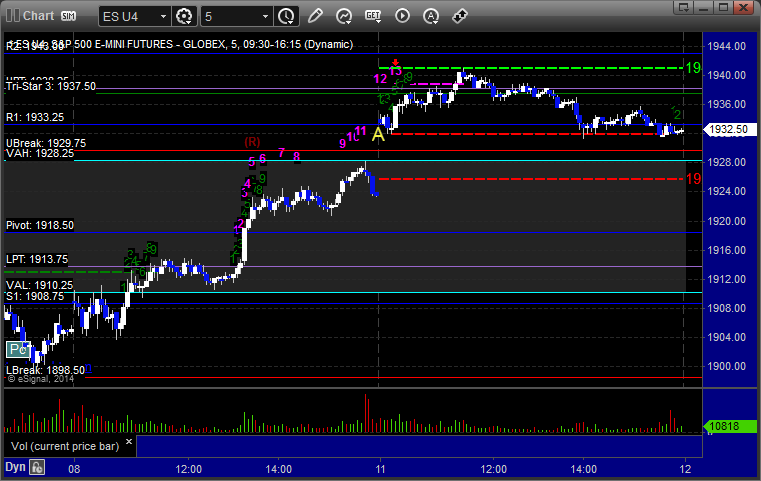Click the red 19 projection label

[x=693, y=179]
